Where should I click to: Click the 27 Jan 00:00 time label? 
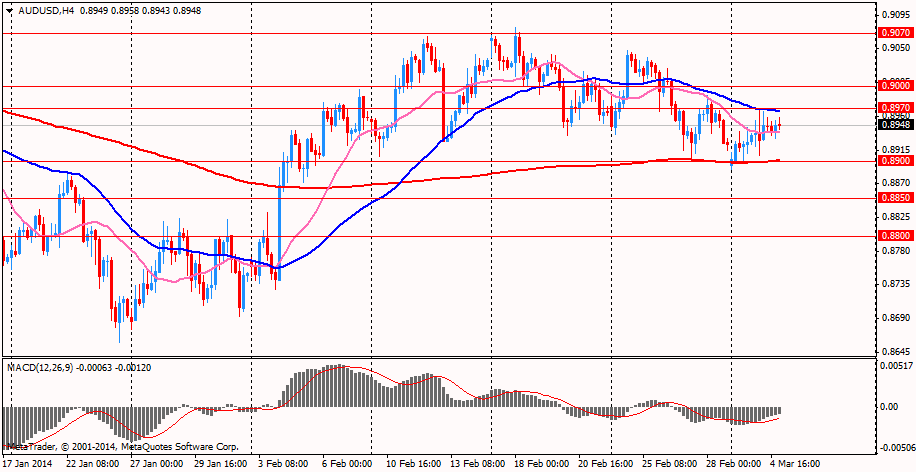(x=156, y=463)
